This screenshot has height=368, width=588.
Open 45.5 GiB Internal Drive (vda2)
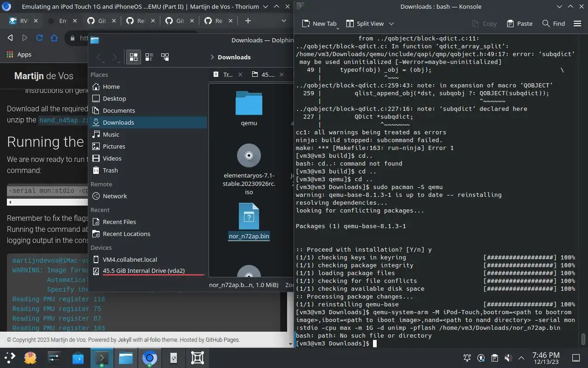pyautogui.click(x=147, y=271)
